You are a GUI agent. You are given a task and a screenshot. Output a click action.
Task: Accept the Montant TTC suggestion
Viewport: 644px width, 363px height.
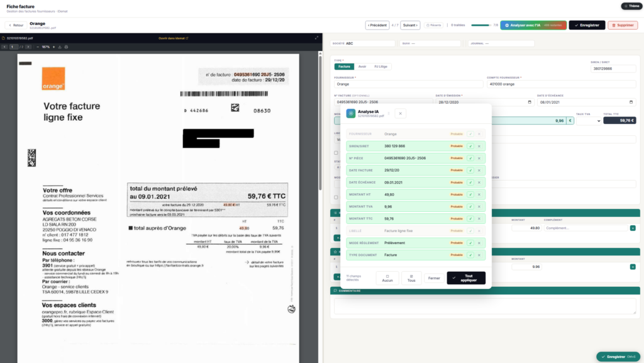470,219
